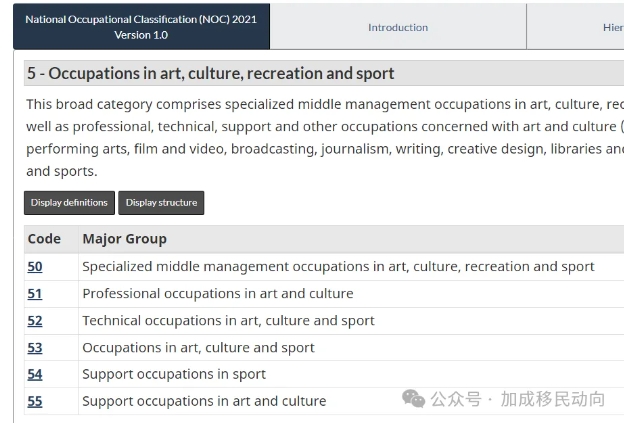Screen dimensions: 624x423
Task: Click the 'This broad category comprises' description paragraph
Action: pos(325,138)
